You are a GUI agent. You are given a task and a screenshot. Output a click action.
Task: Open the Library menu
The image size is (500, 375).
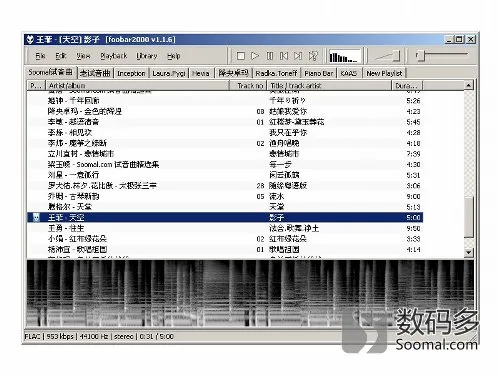(147, 56)
